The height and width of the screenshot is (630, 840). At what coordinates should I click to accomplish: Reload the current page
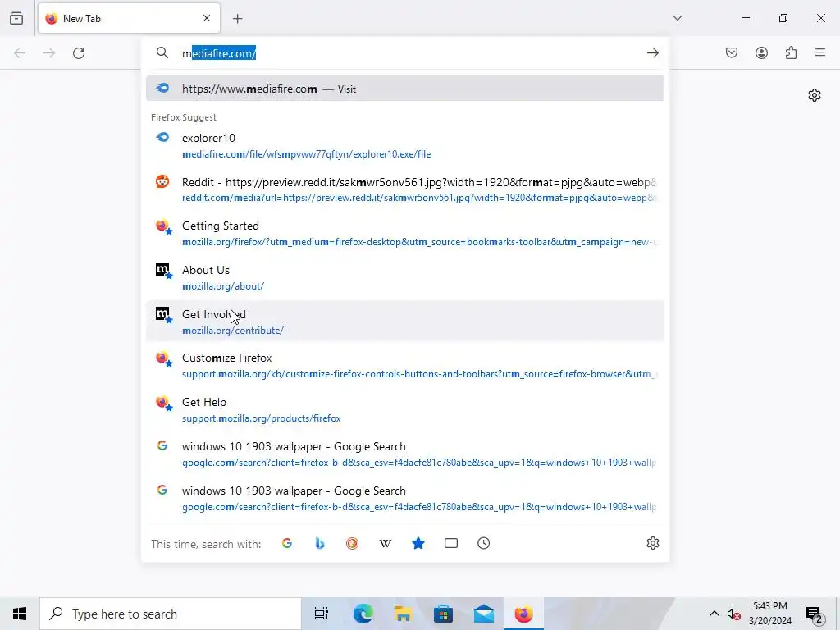(x=79, y=53)
